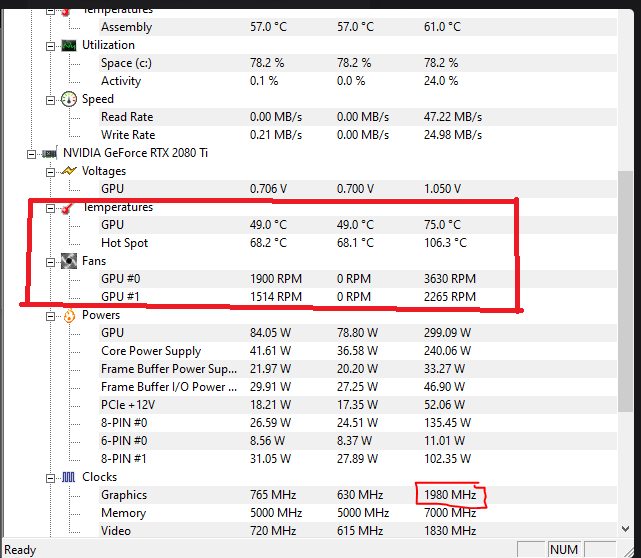Click the vertical scrollbar thumb
Image resolution: width=641 pixels, height=558 pixels.
point(625,291)
